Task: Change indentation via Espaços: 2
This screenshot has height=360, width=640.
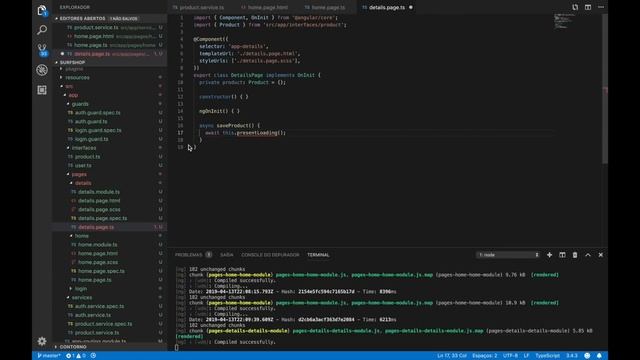Action: point(484,356)
